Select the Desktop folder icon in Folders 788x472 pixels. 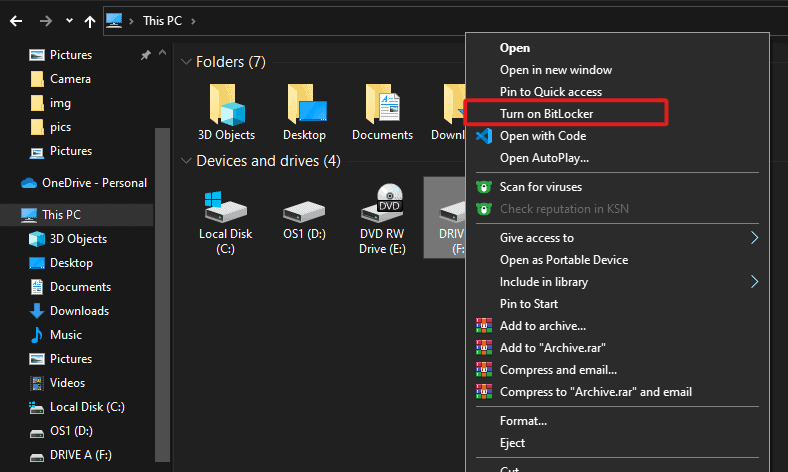pyautogui.click(x=305, y=104)
